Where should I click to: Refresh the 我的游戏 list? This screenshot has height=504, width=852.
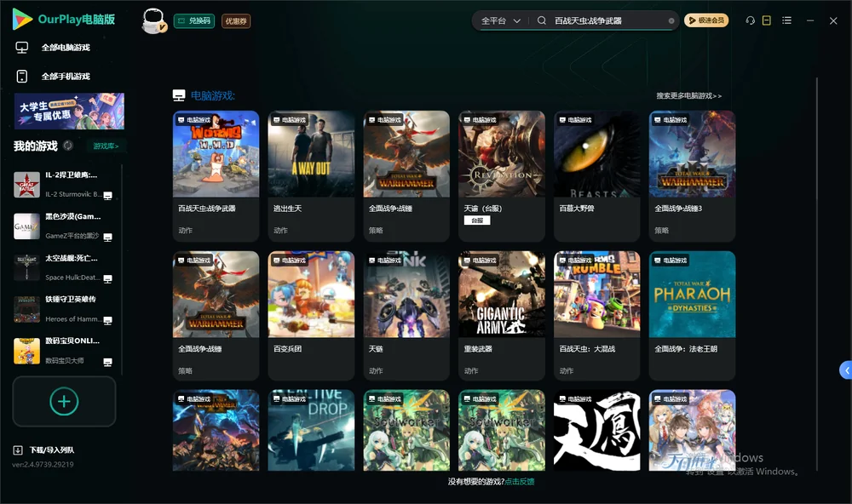pyautogui.click(x=68, y=146)
